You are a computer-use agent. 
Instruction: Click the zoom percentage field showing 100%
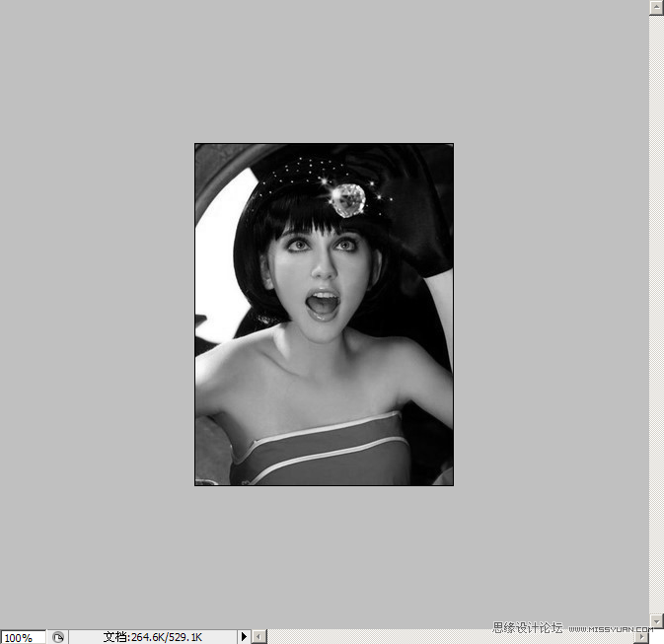pyautogui.click(x=22, y=637)
